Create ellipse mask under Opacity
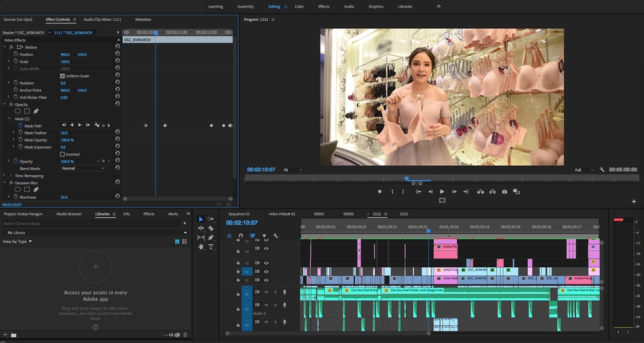Viewport: 644px width, 343px height. [x=17, y=111]
